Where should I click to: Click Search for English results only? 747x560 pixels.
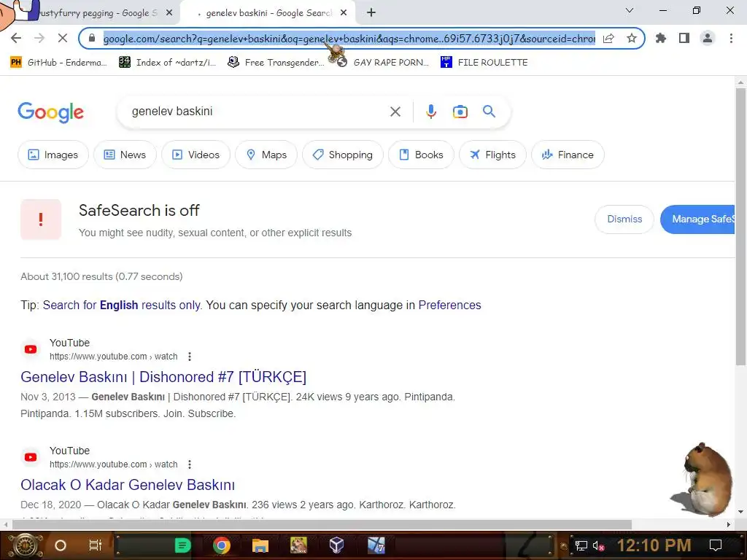(x=122, y=305)
